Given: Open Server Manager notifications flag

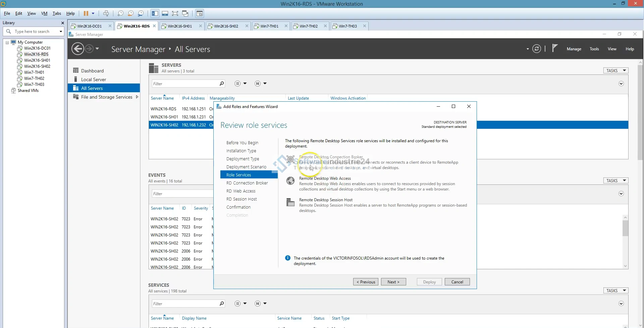Looking at the screenshot, I should [555, 49].
